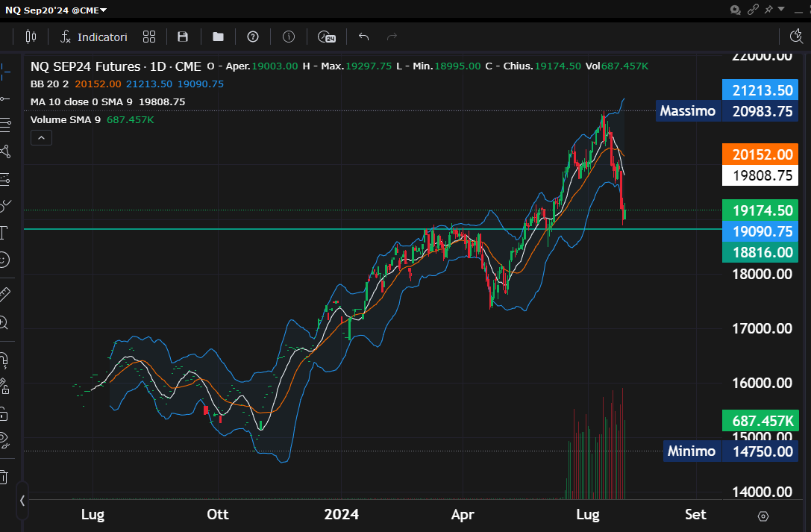Select the text tool in the sidebar

pos(5,232)
